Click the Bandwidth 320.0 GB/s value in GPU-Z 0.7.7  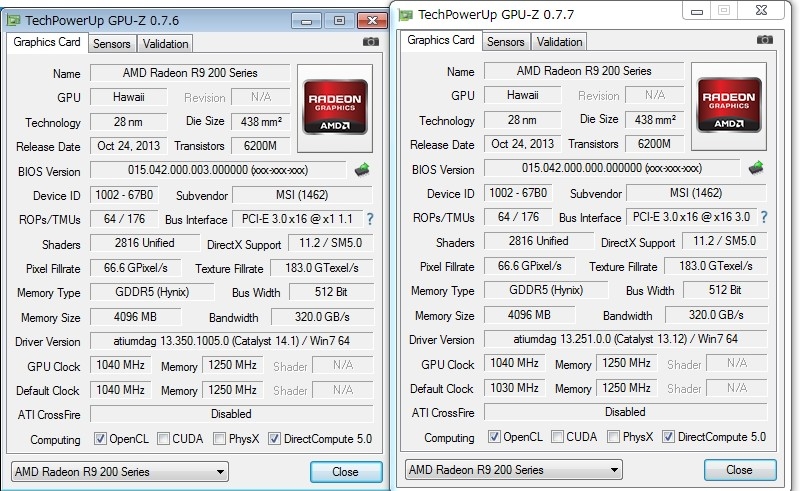(x=716, y=315)
